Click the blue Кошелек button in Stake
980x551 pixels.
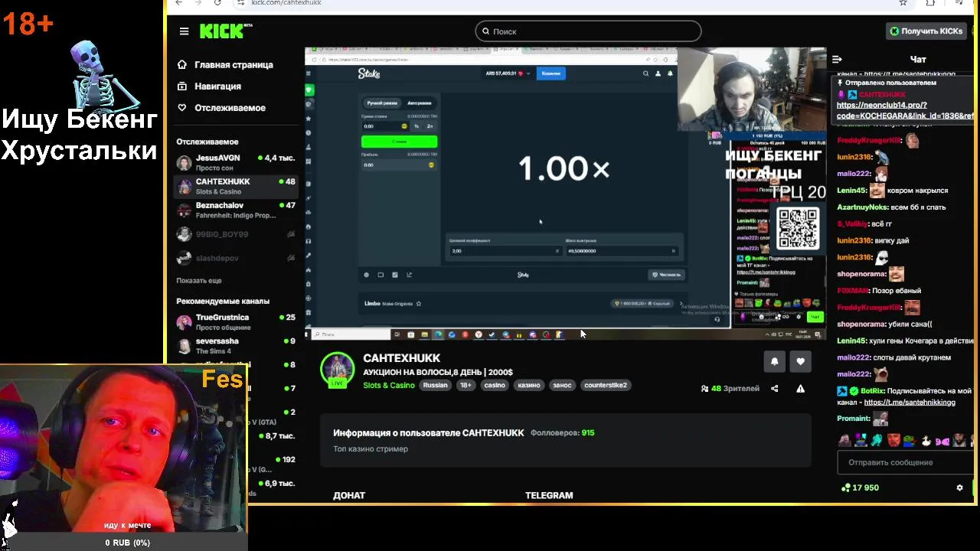pyautogui.click(x=550, y=73)
